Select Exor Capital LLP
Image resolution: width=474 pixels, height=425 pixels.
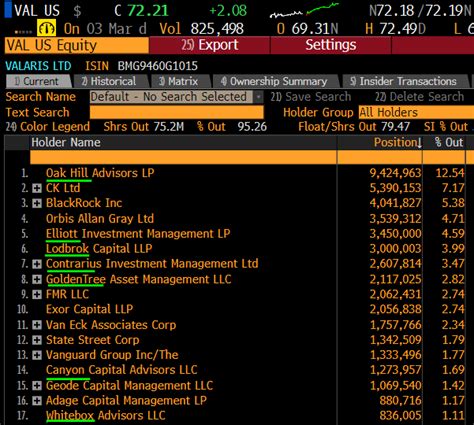(x=89, y=309)
